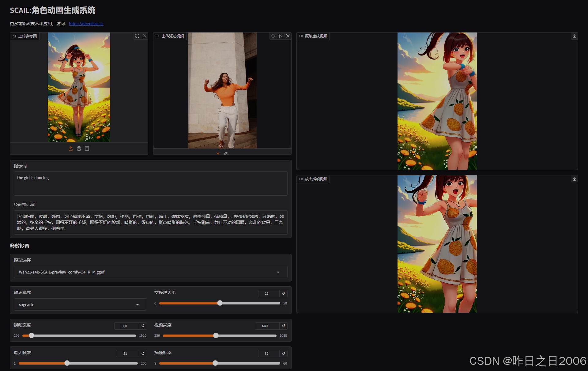The image size is (588, 371).
Task: Reset the video width value
Action: 143,326
